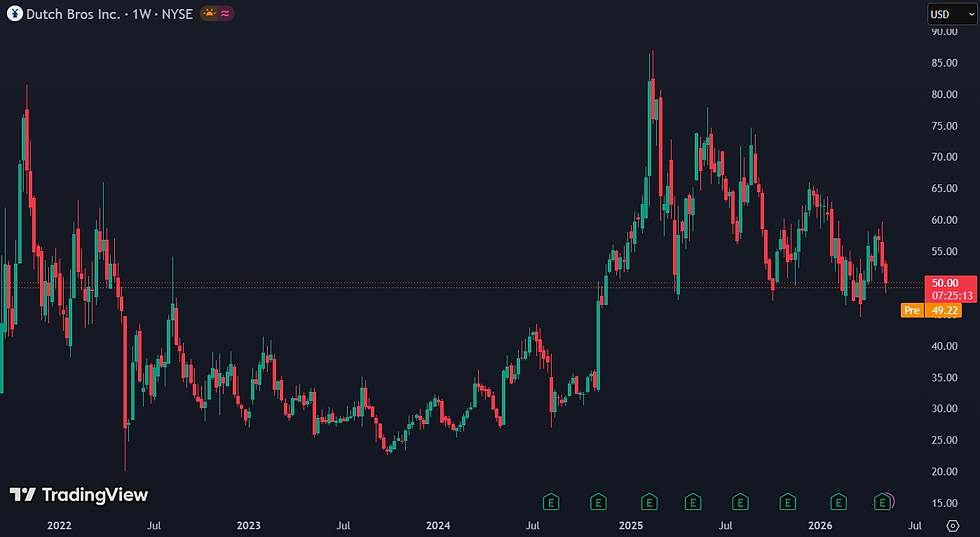
Task: Click the TradingView logo
Action: (x=79, y=495)
